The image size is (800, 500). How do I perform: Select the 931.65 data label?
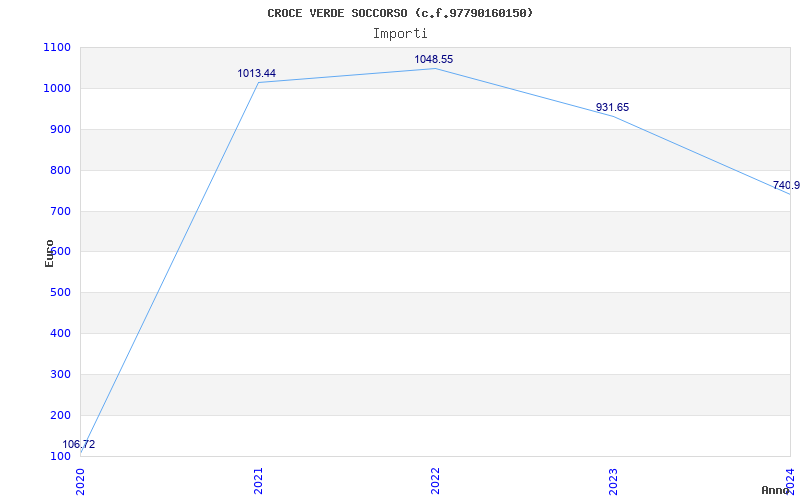point(612,108)
